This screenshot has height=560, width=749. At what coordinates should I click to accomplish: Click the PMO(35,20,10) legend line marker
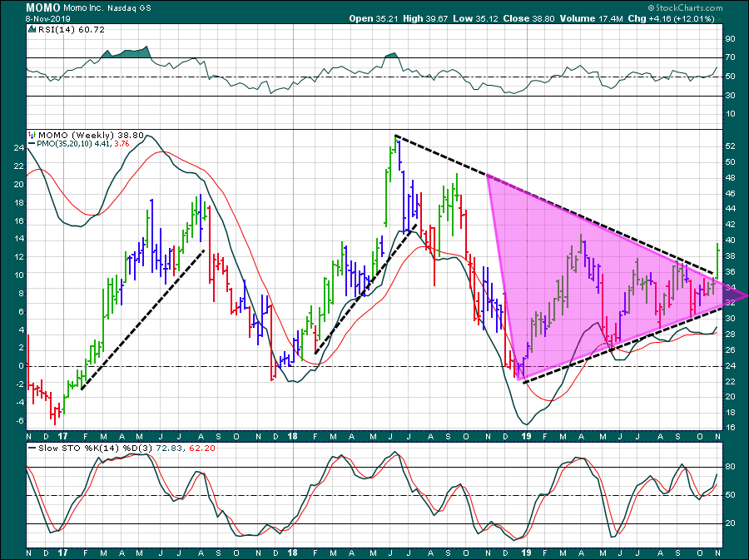tap(31, 144)
